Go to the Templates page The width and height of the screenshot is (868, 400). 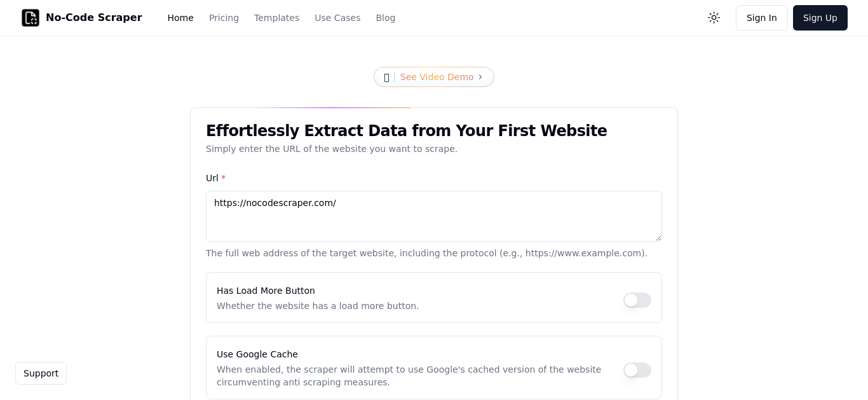pyautogui.click(x=276, y=18)
